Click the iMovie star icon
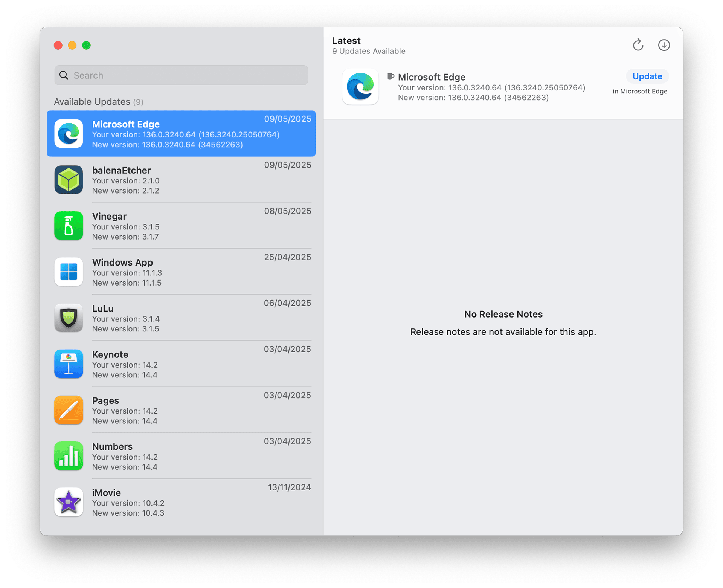 coord(69,502)
